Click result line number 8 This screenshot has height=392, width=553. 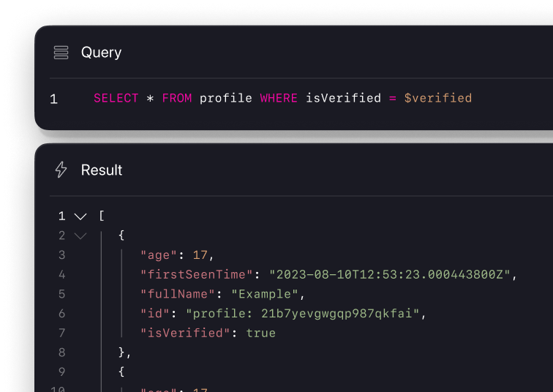[x=61, y=353]
